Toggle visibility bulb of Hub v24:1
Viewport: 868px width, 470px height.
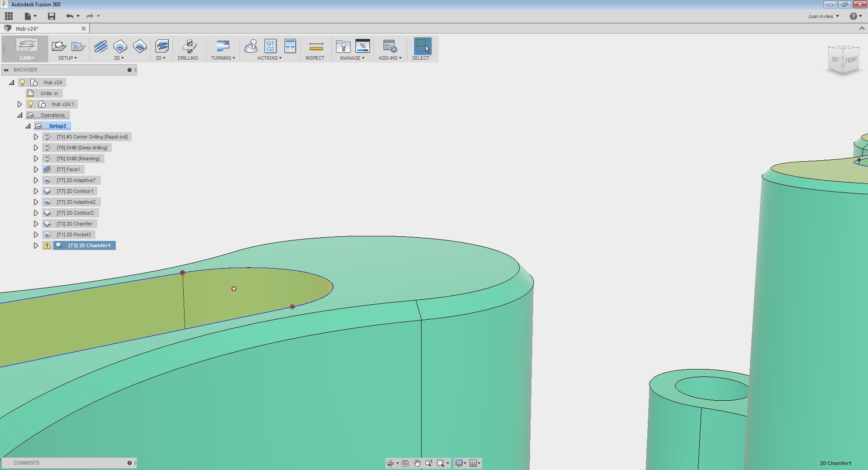tap(30, 104)
